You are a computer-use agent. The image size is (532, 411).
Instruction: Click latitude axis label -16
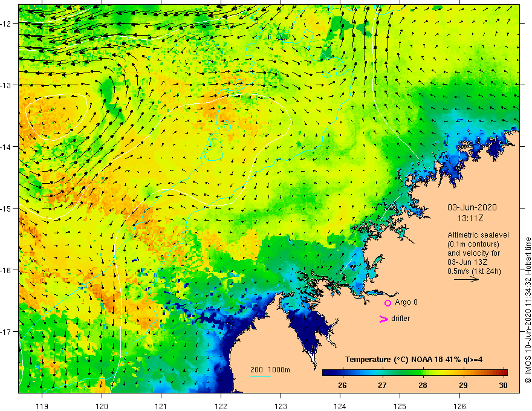point(7,270)
